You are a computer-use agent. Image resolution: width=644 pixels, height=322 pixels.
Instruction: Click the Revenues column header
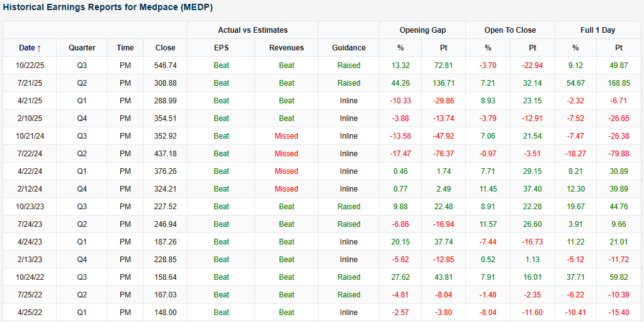[286, 47]
